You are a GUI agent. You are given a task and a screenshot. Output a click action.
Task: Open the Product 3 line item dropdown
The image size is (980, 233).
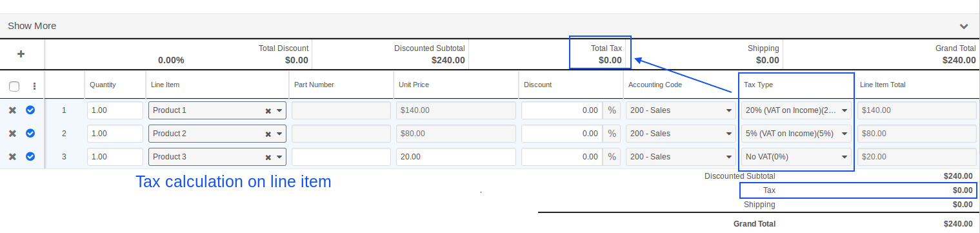click(x=217, y=157)
